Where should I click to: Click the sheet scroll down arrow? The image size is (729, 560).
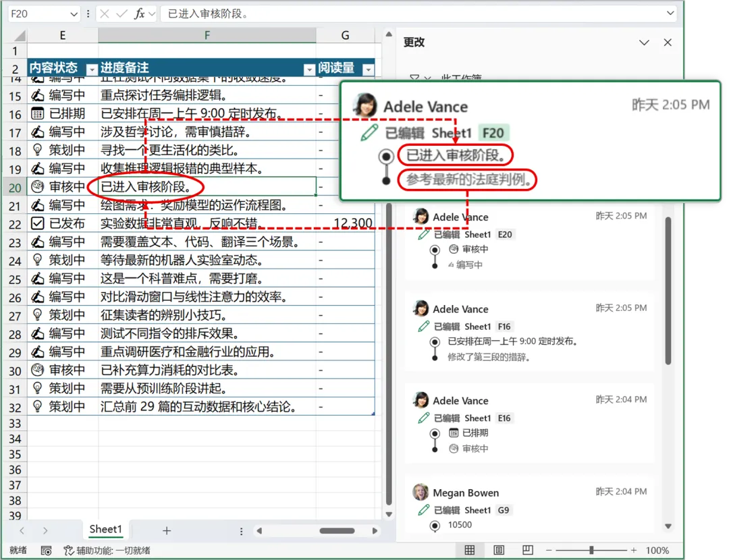coord(389,514)
